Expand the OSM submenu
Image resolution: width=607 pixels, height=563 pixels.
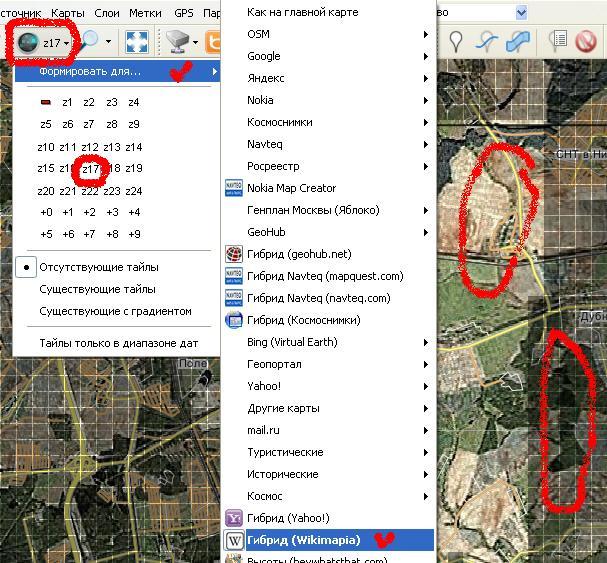click(329, 34)
